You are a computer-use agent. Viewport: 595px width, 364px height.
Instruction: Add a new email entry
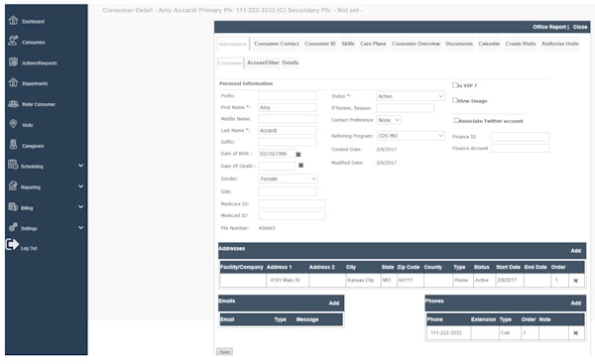(334, 303)
